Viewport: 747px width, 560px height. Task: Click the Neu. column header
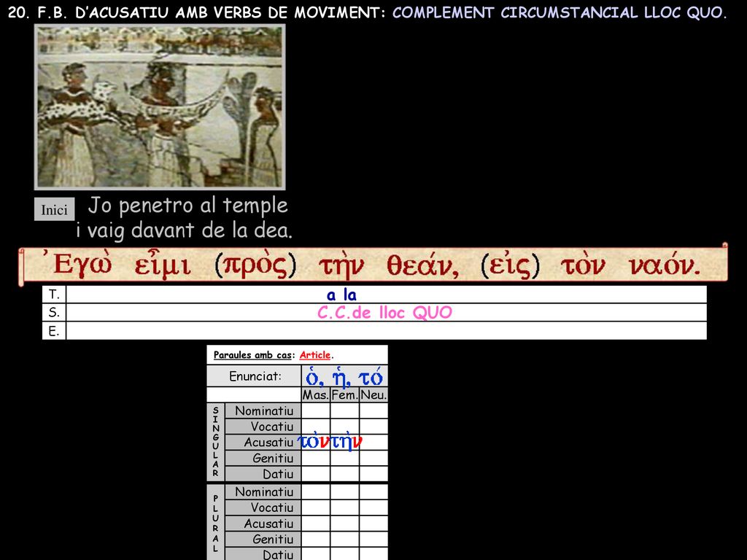[x=373, y=394]
